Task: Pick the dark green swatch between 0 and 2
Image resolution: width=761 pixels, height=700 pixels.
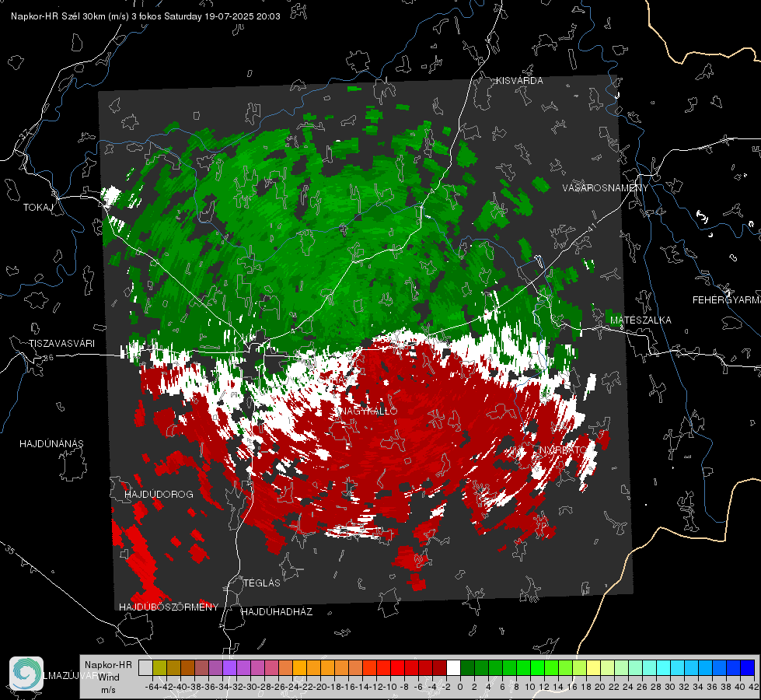Action: tap(467, 667)
